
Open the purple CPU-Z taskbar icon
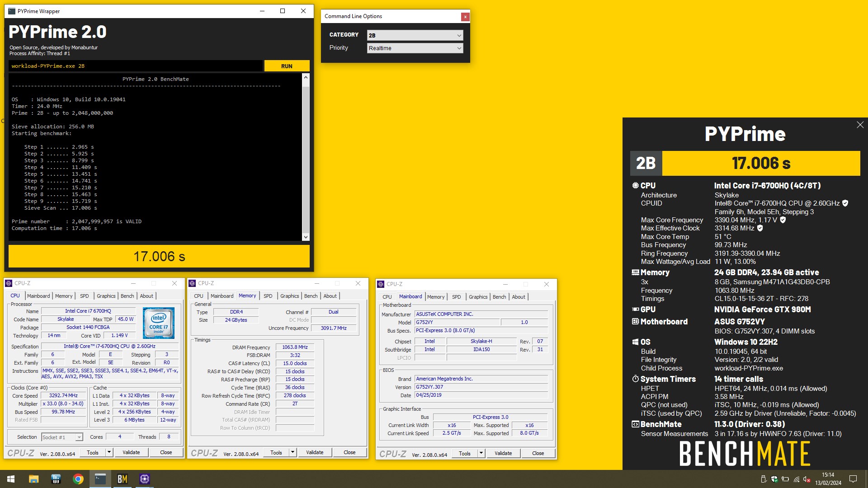coord(144,479)
